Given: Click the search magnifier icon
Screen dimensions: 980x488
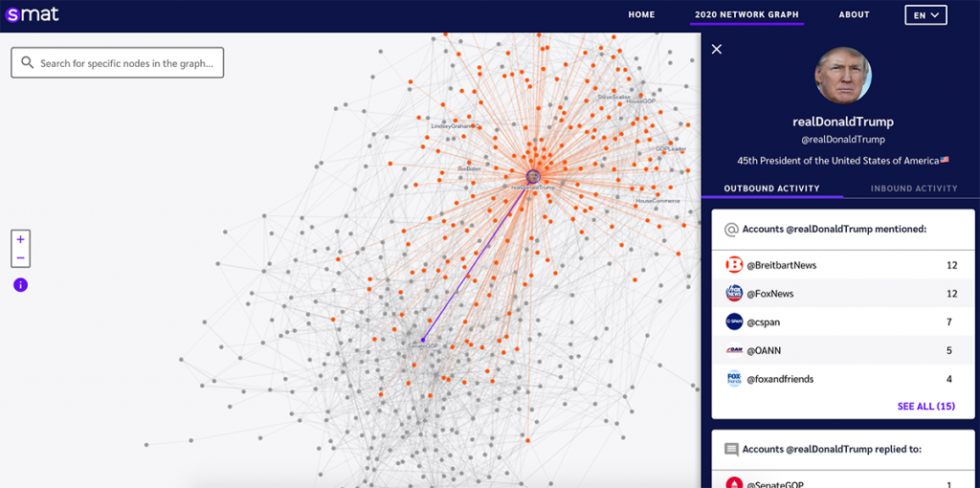Looking at the screenshot, I should click(28, 62).
